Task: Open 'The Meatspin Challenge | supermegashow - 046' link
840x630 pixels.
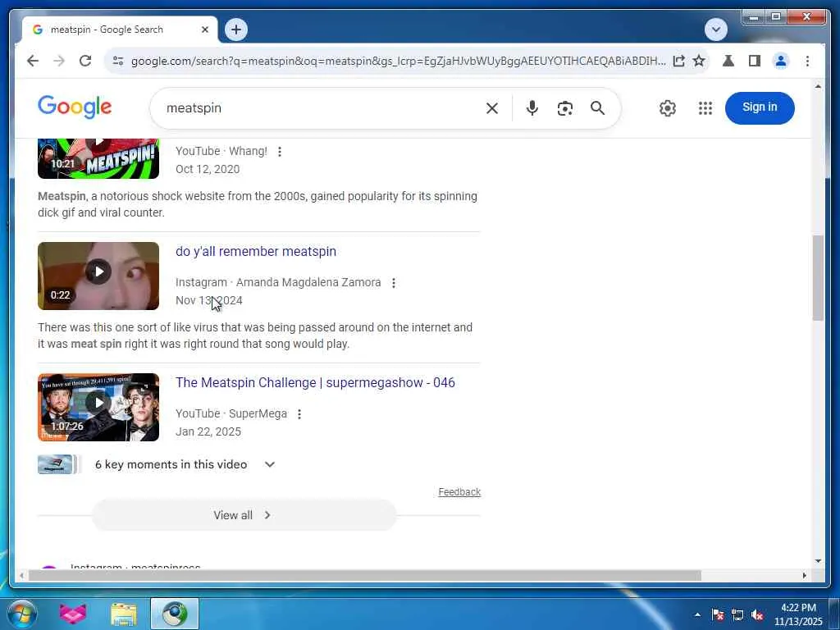Action: coord(315,382)
